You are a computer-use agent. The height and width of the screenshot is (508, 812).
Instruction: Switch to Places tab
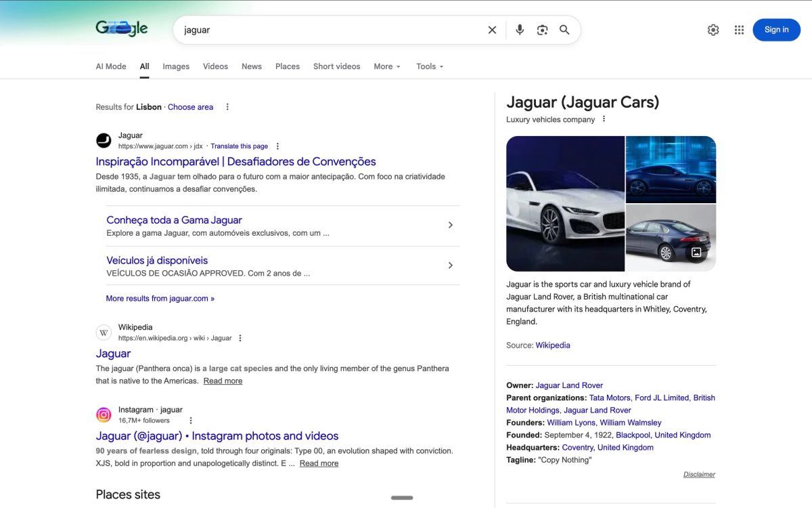pyautogui.click(x=288, y=66)
